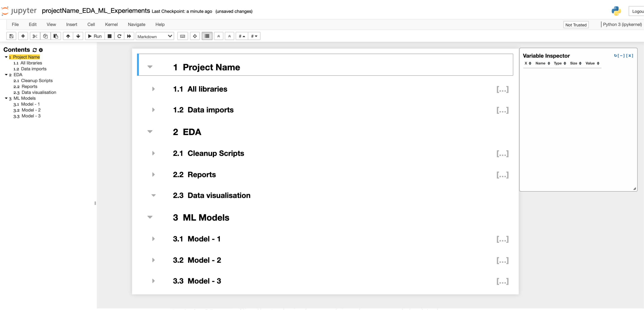The width and height of the screenshot is (644, 310).
Task: Click the Run button
Action: coord(95,36)
